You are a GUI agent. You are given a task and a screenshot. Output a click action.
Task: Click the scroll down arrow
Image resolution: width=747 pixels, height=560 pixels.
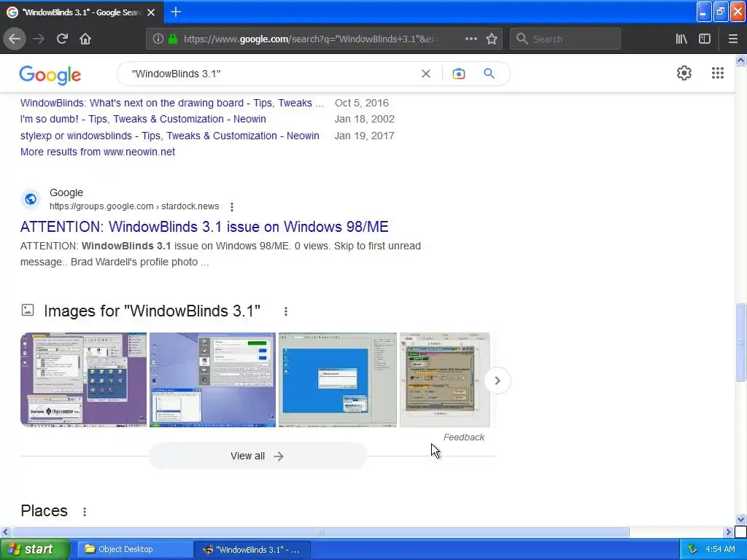coord(740,519)
